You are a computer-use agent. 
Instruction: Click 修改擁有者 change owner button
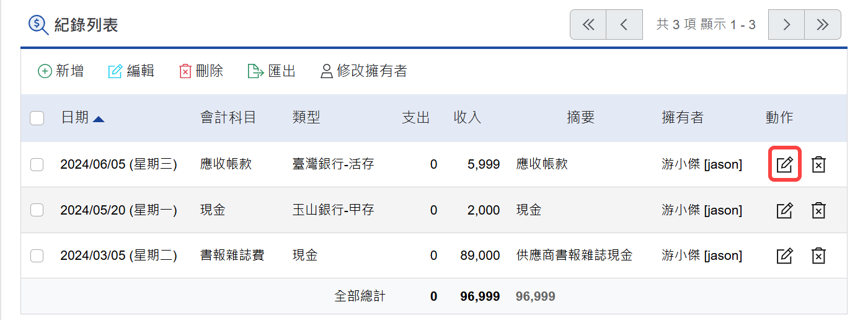363,71
